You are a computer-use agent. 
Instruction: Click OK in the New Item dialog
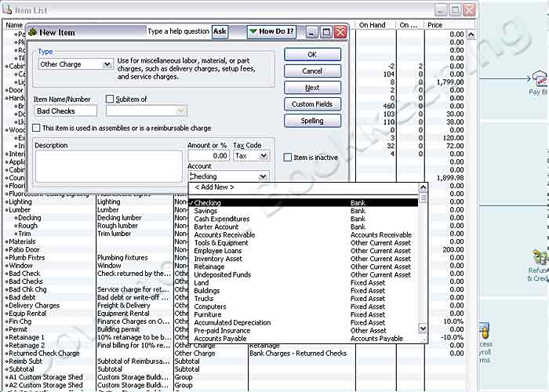click(x=312, y=54)
